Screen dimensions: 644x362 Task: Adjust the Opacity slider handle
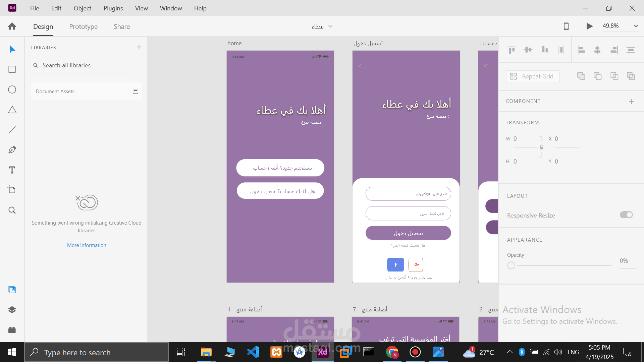click(511, 265)
